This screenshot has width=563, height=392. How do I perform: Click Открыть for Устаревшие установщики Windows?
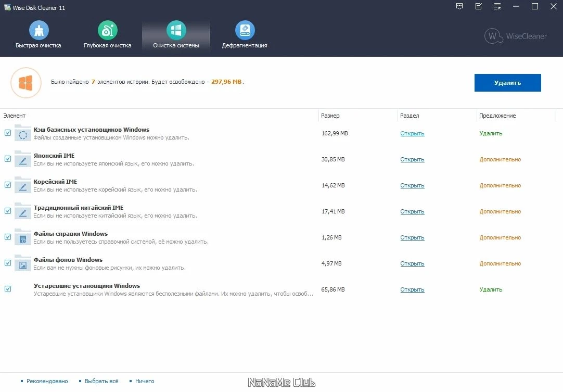point(412,289)
